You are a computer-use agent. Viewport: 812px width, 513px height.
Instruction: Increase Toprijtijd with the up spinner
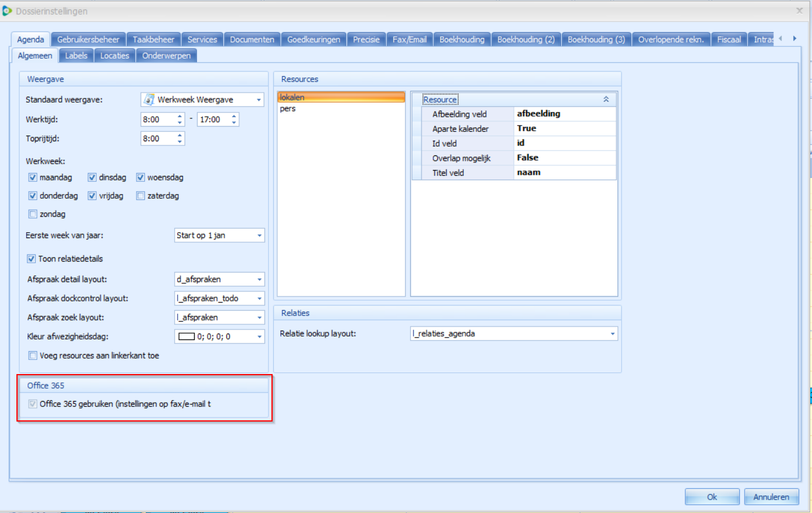(179, 135)
